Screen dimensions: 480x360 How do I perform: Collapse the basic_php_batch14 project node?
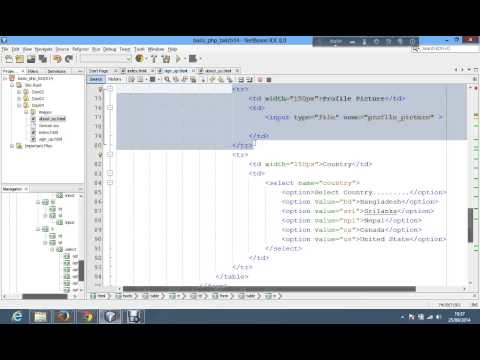(x=5, y=79)
